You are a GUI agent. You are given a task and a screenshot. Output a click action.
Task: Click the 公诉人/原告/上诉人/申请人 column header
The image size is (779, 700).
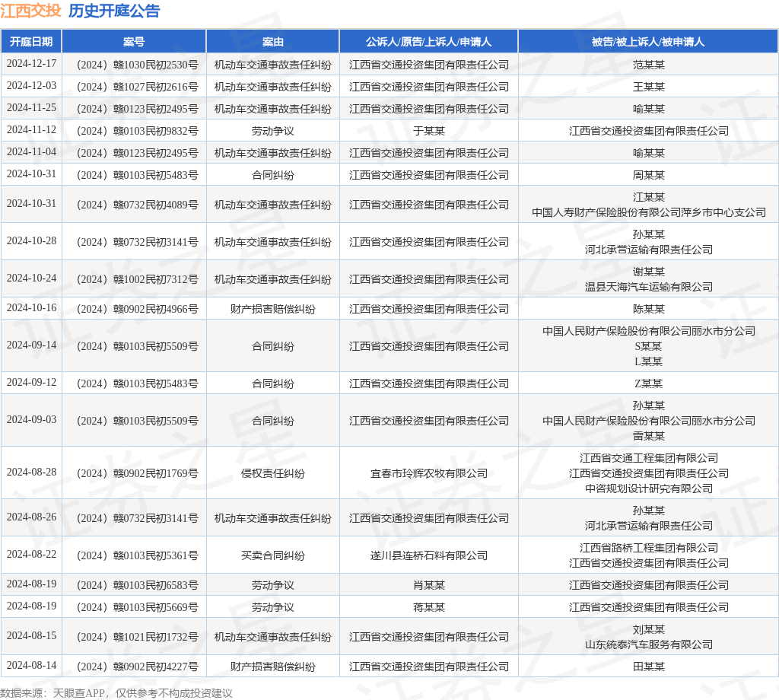(429, 42)
